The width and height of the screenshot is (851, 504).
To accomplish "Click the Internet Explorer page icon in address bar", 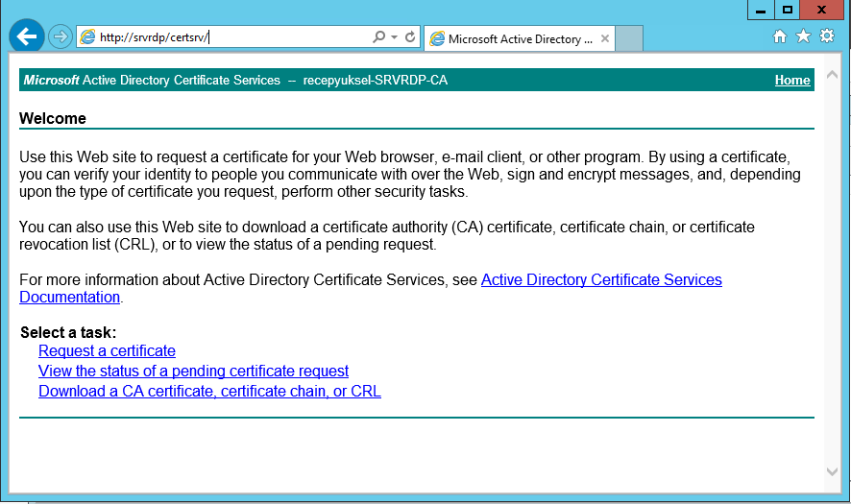I will click(x=87, y=36).
